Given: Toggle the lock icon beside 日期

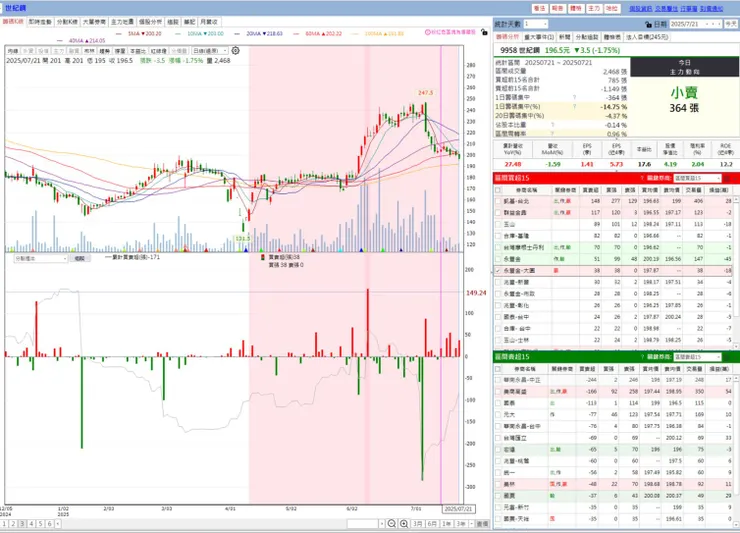Looking at the screenshot, I should (x=648, y=24).
